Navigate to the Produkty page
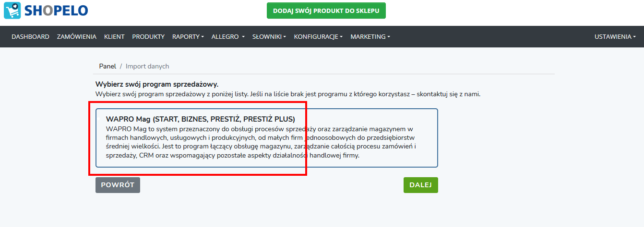Screen dimensions: 644x227 [x=148, y=37]
